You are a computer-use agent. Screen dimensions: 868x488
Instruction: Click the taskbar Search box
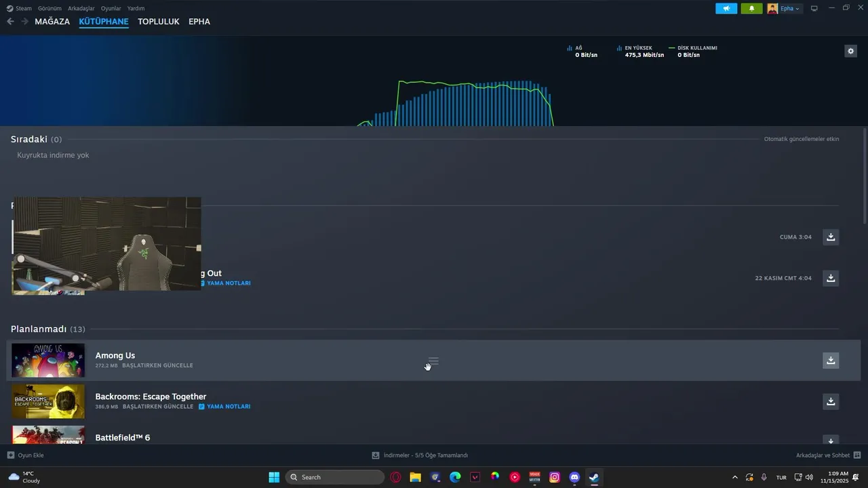click(x=335, y=477)
